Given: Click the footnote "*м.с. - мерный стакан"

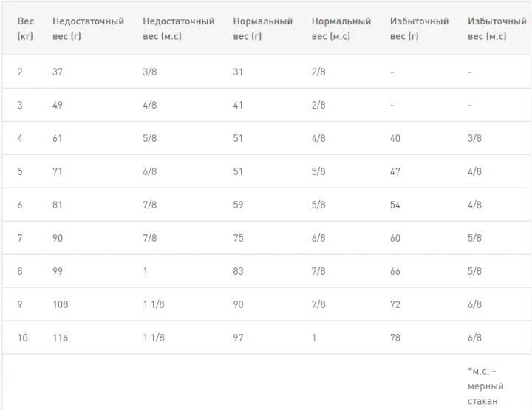Looking at the screenshot, I should click(x=485, y=386).
